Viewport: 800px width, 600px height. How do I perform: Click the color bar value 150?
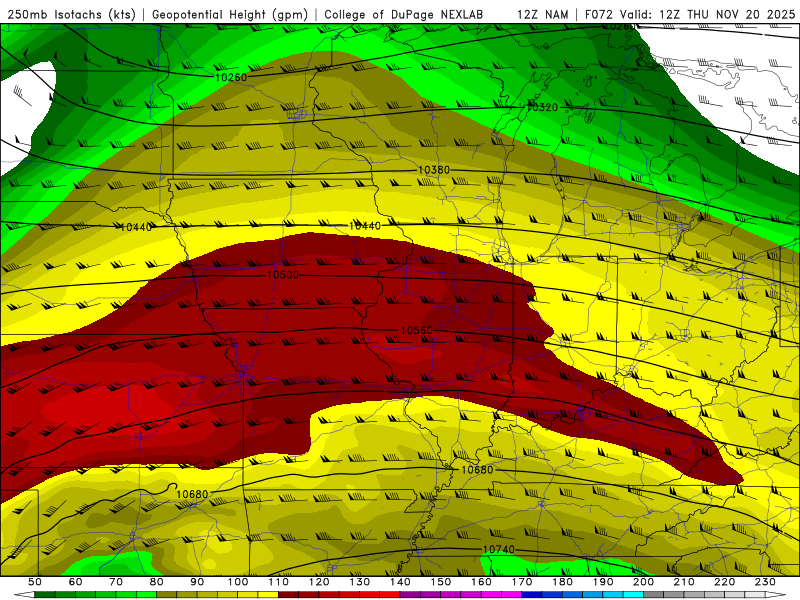point(441,582)
